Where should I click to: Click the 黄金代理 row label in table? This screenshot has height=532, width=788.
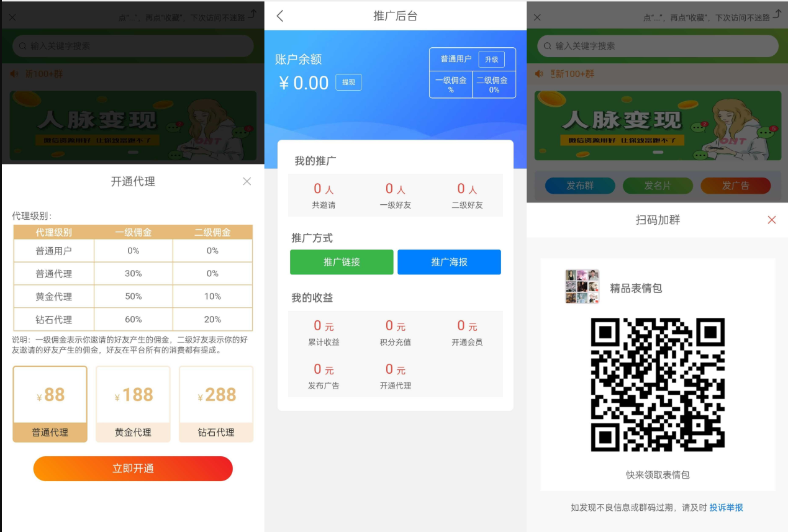pos(53,297)
